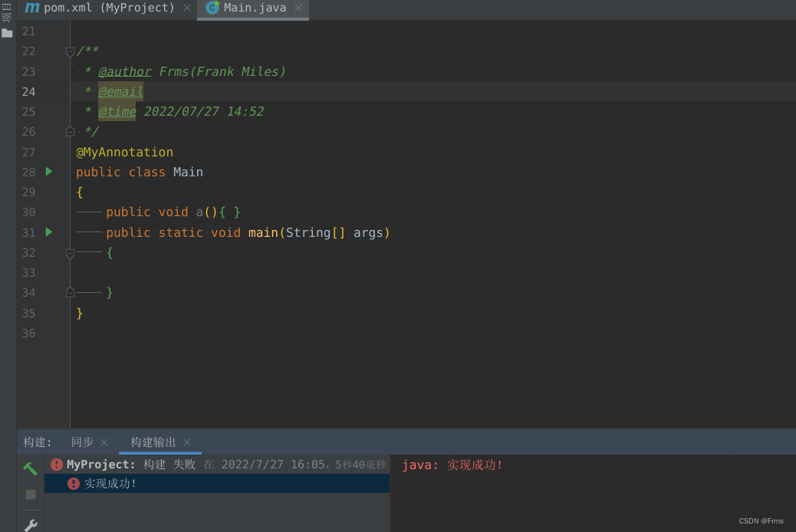Click the class icon on the Main.java tab

[x=211, y=8]
